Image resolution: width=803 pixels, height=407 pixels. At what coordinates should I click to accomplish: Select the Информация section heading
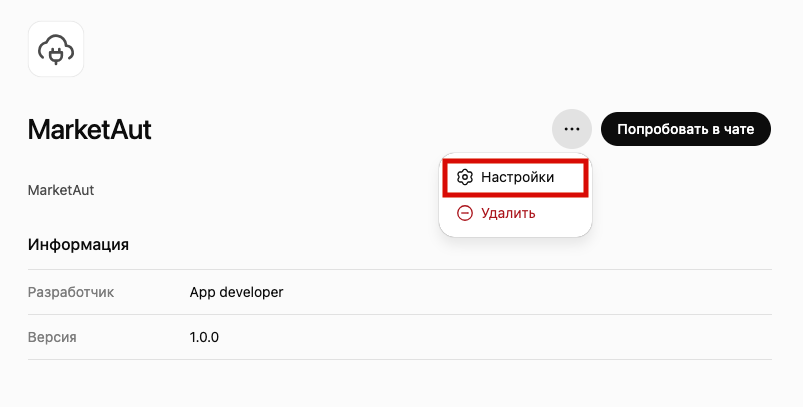[78, 245]
